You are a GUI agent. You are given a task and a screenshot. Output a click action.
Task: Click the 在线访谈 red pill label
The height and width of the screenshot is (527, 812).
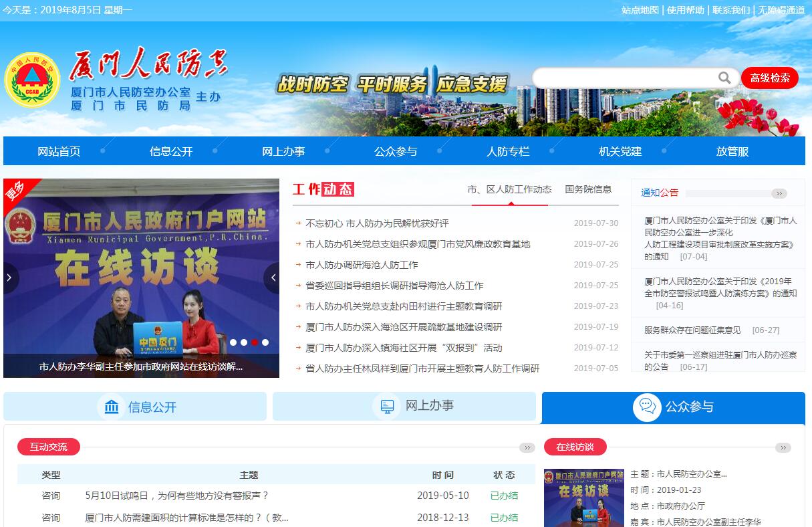pyautogui.click(x=575, y=447)
